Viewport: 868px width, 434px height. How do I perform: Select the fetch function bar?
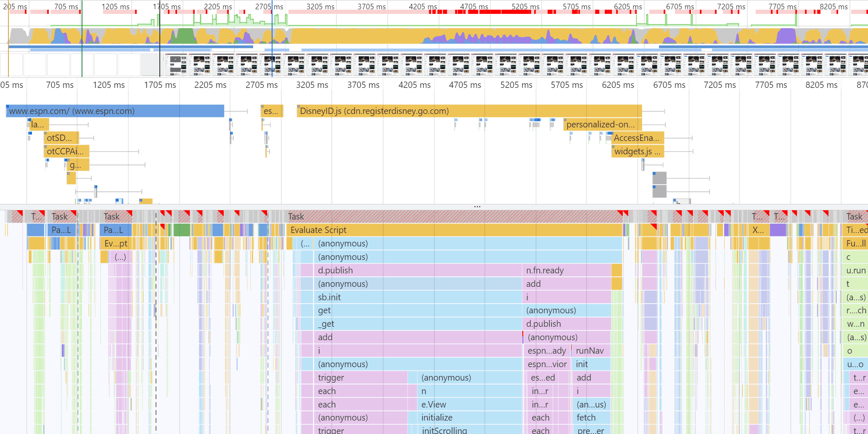click(x=592, y=418)
